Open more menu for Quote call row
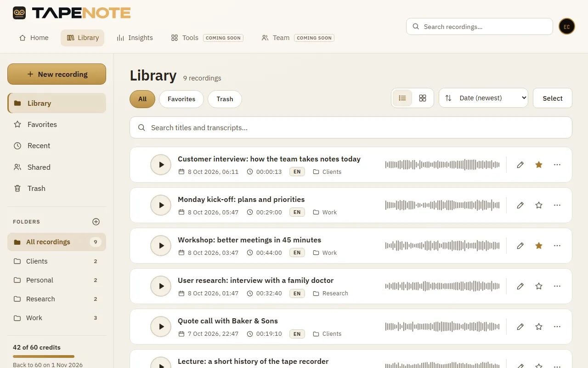This screenshot has height=368, width=588. pos(557,327)
